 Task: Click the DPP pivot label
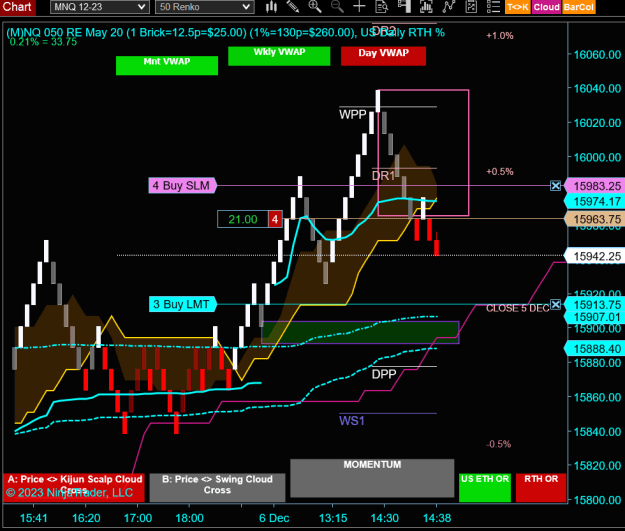(x=384, y=374)
